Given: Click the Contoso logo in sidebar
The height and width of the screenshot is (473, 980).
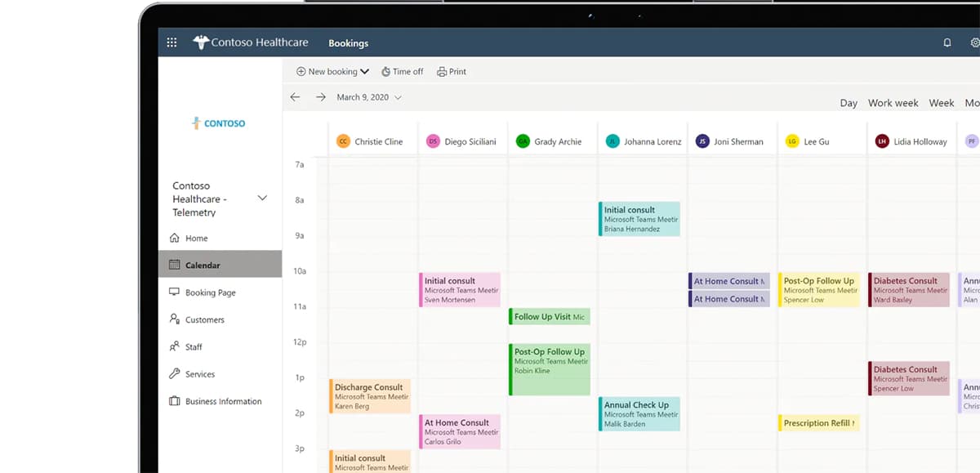Looking at the screenshot, I should 219,123.
